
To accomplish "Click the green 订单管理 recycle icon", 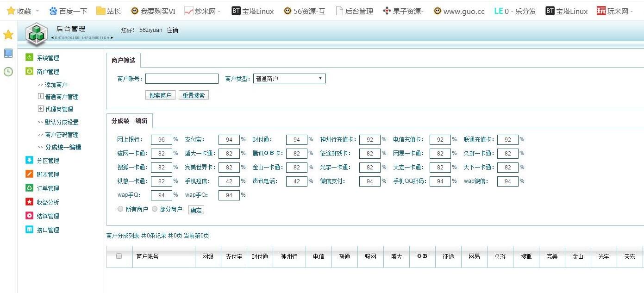I will pos(29,188).
